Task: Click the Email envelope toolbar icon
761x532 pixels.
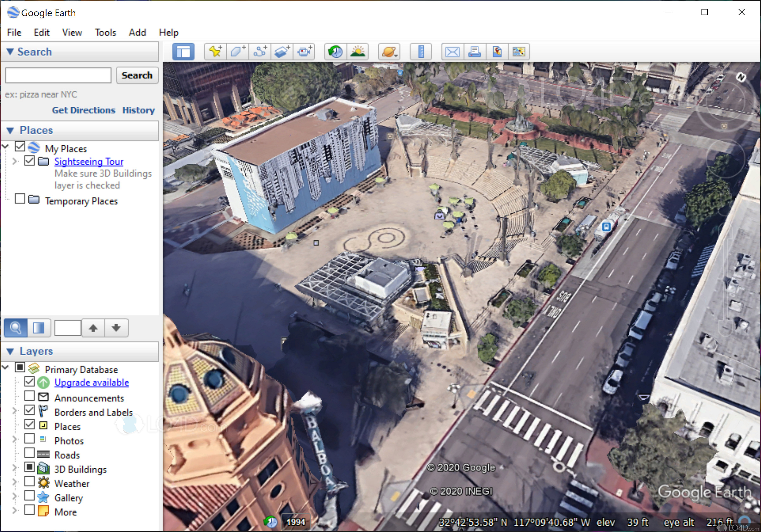Action: [452, 52]
